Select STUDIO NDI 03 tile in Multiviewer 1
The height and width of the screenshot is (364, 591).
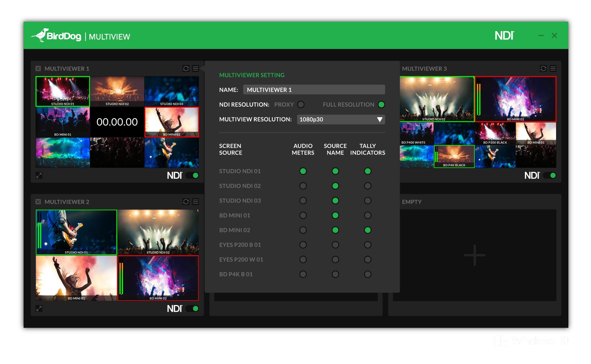(172, 91)
